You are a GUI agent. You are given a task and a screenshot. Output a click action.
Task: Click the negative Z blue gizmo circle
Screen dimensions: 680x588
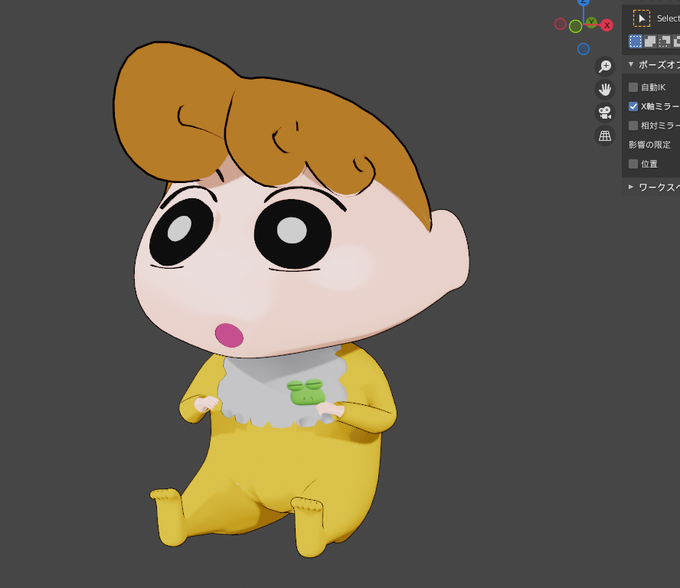coord(583,49)
